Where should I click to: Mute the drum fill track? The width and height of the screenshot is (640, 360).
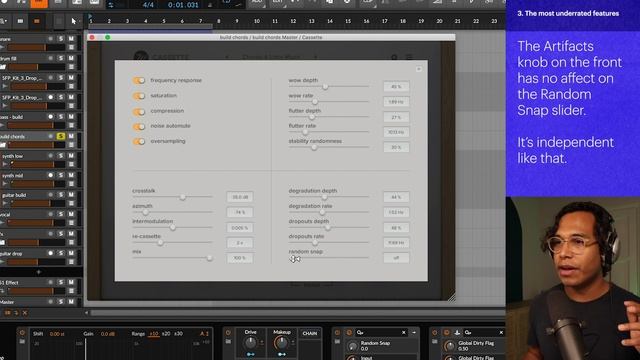[x=71, y=58]
